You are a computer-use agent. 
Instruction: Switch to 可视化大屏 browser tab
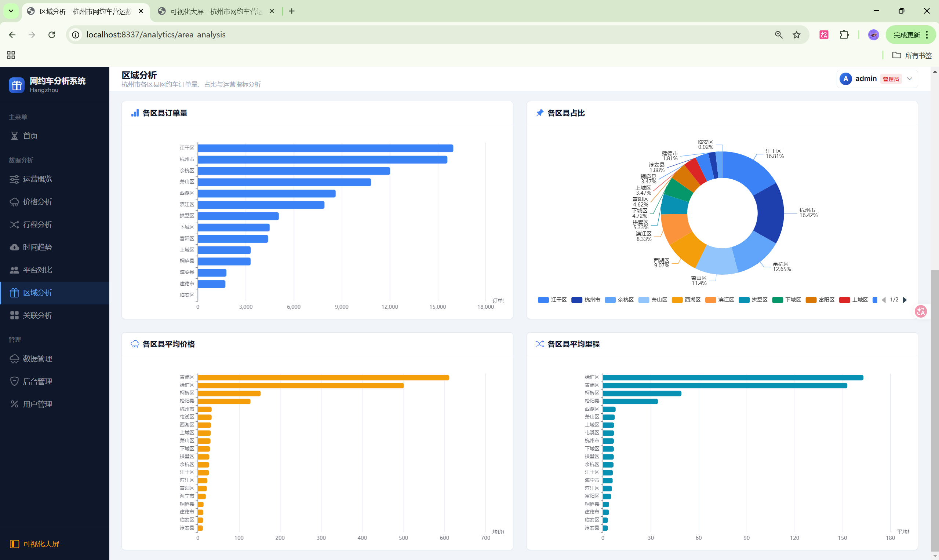216,11
